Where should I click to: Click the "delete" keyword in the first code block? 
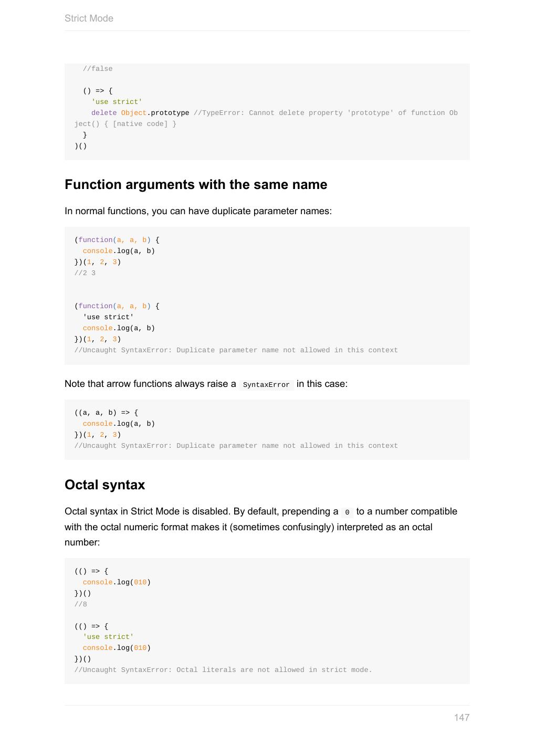pyautogui.click(x=104, y=113)
